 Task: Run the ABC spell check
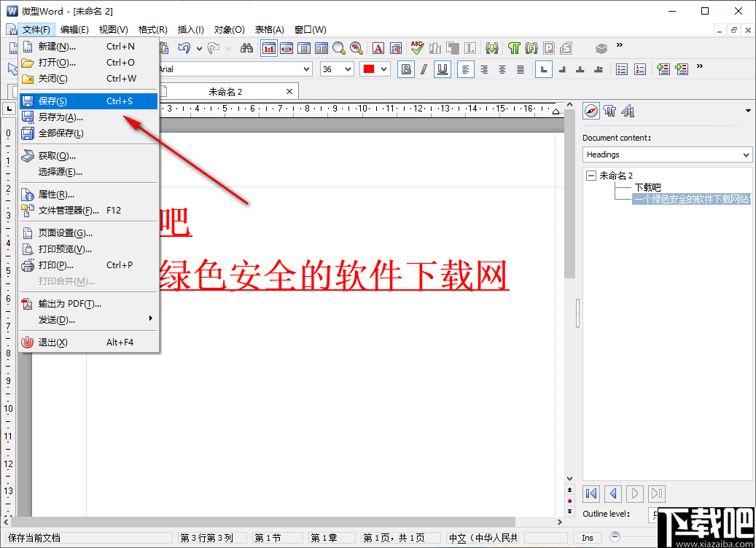pyautogui.click(x=416, y=48)
